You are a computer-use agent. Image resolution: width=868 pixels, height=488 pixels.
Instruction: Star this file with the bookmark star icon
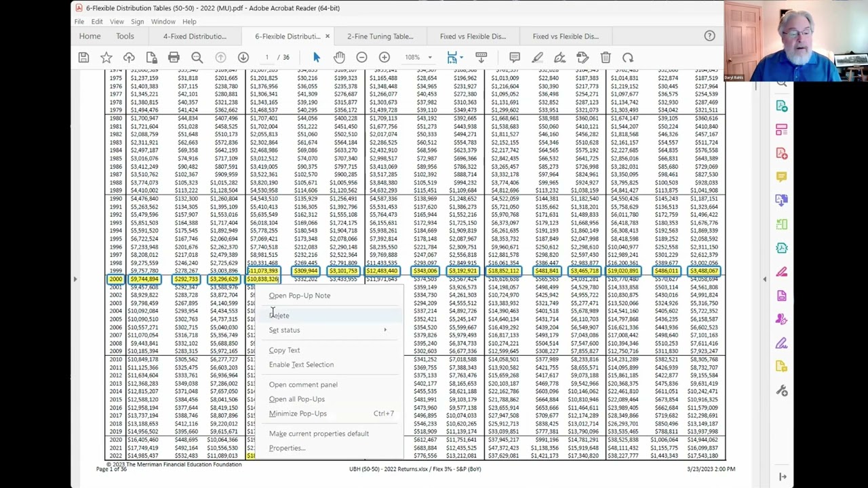tap(106, 58)
